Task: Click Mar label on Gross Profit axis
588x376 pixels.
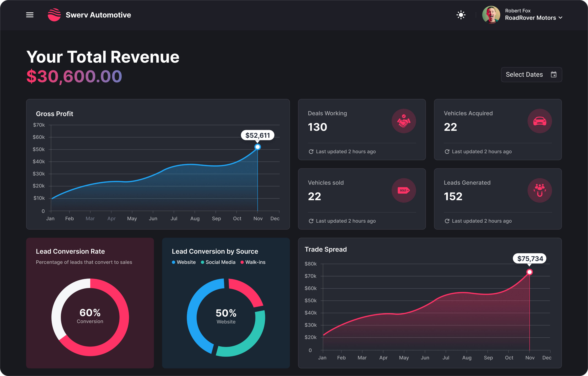Action: click(90, 218)
